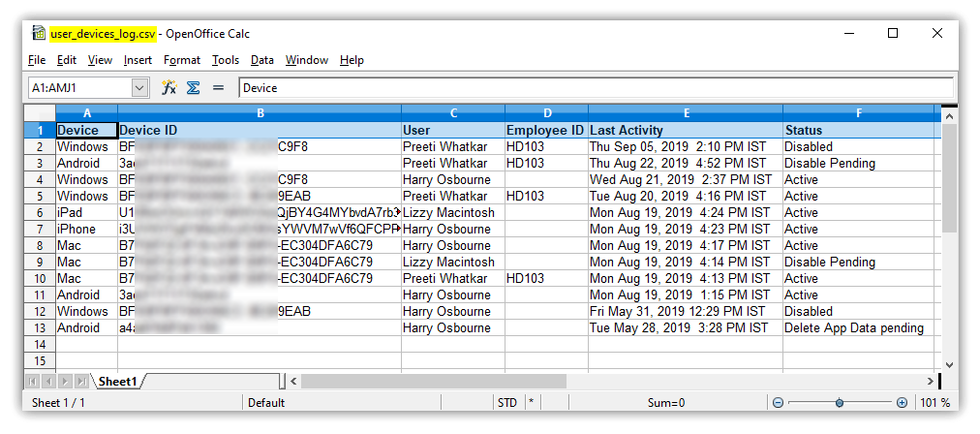
Task: Select Harry Osbourne in row 4
Action: pos(453,179)
